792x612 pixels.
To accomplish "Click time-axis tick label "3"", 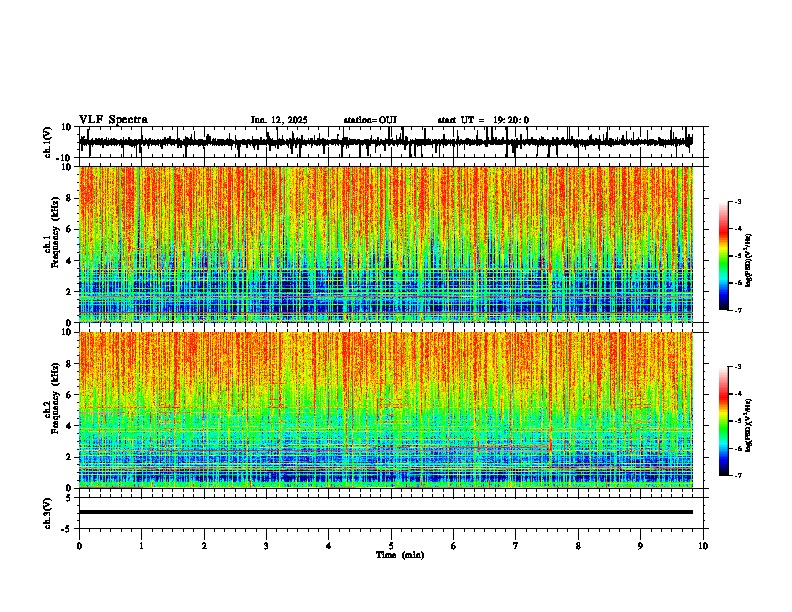I will [266, 546].
